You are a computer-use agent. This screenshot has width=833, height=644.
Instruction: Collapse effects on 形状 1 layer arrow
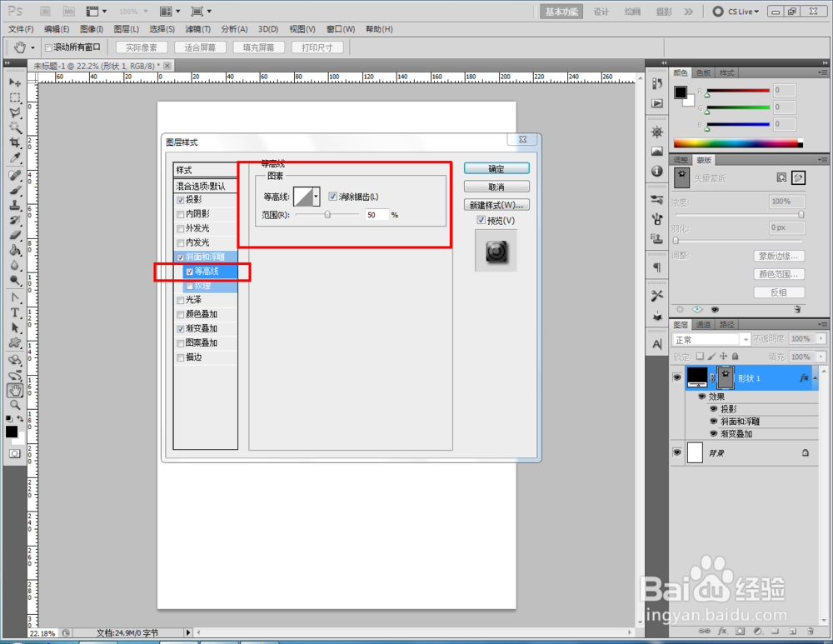click(815, 377)
